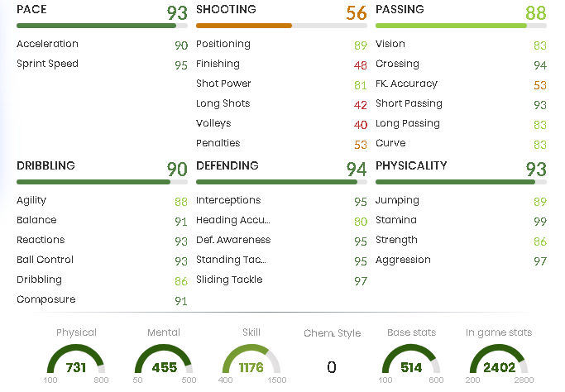Click the Stamina value 99
Image resolution: width=565 pixels, height=392 pixels.
[x=540, y=221]
